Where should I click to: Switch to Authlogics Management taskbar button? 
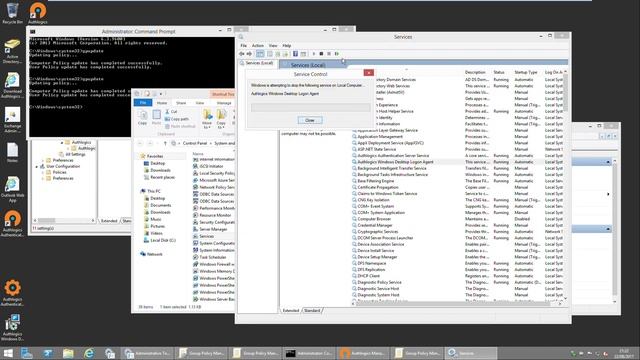tap(364, 353)
